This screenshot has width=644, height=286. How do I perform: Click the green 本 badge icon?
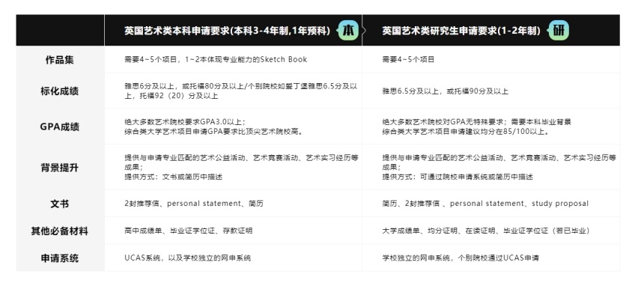pos(348,31)
